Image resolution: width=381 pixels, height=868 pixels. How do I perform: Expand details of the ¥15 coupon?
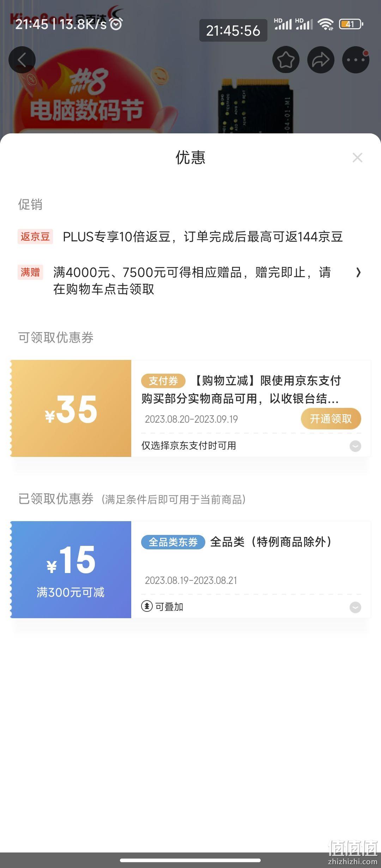pyautogui.click(x=355, y=607)
